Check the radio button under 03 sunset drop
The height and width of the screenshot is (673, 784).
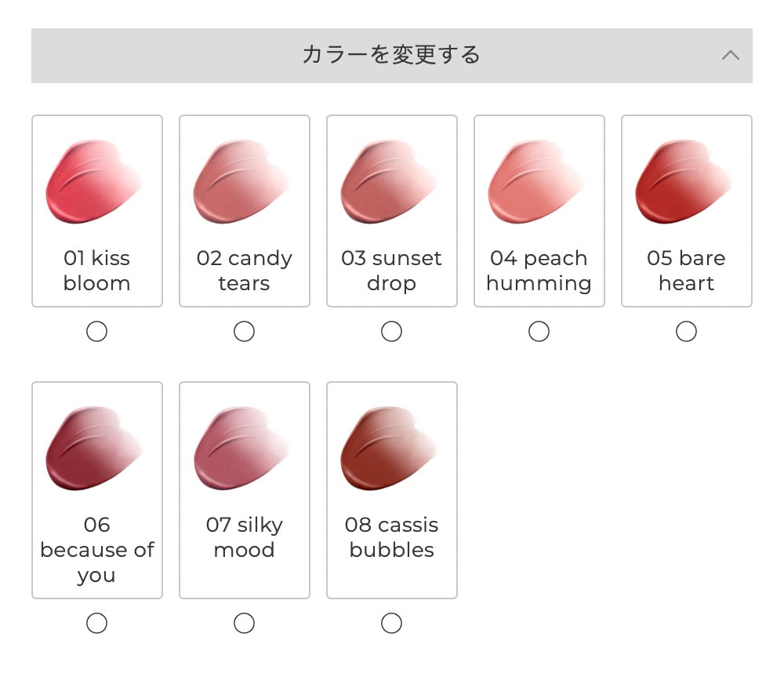pos(391,331)
